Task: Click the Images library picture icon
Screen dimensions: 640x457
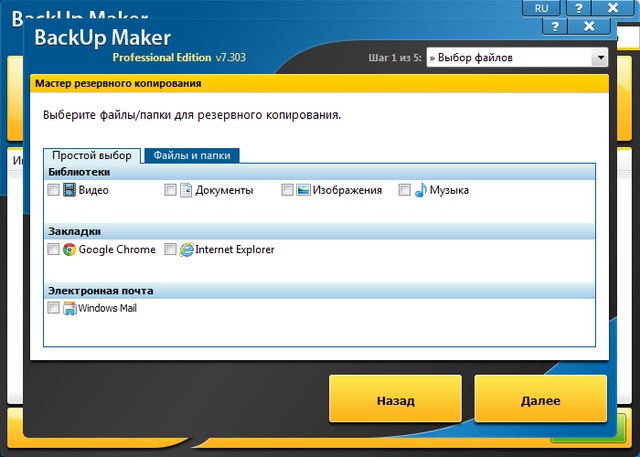Action: pos(303,190)
